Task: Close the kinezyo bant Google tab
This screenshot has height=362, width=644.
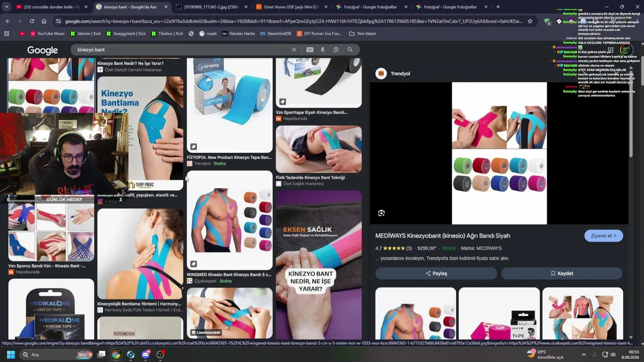Action: pos(167,7)
